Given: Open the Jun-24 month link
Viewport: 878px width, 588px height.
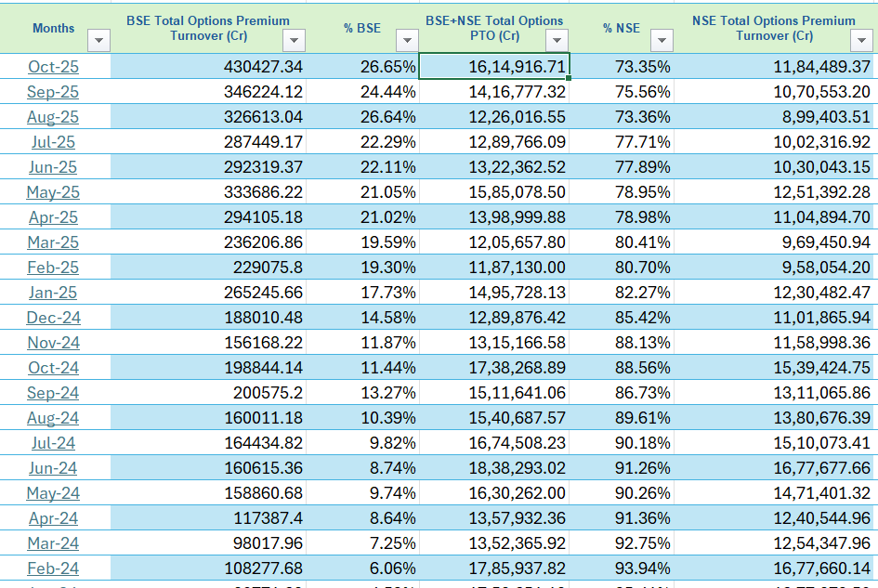Looking at the screenshot, I should [x=53, y=468].
